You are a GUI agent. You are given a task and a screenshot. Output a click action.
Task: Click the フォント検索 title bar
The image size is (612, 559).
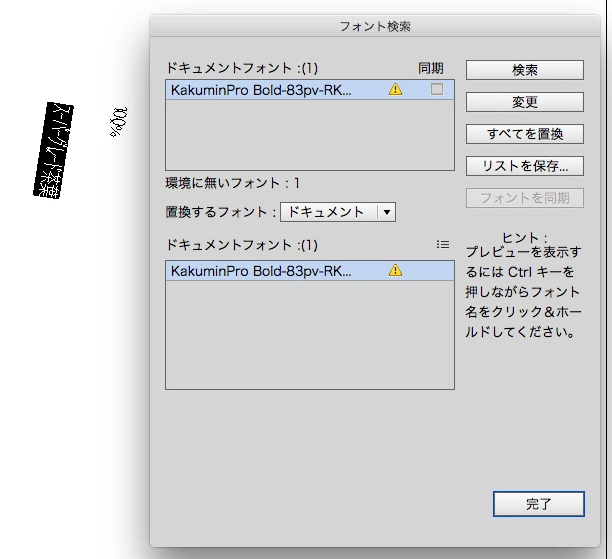pyautogui.click(x=375, y=26)
